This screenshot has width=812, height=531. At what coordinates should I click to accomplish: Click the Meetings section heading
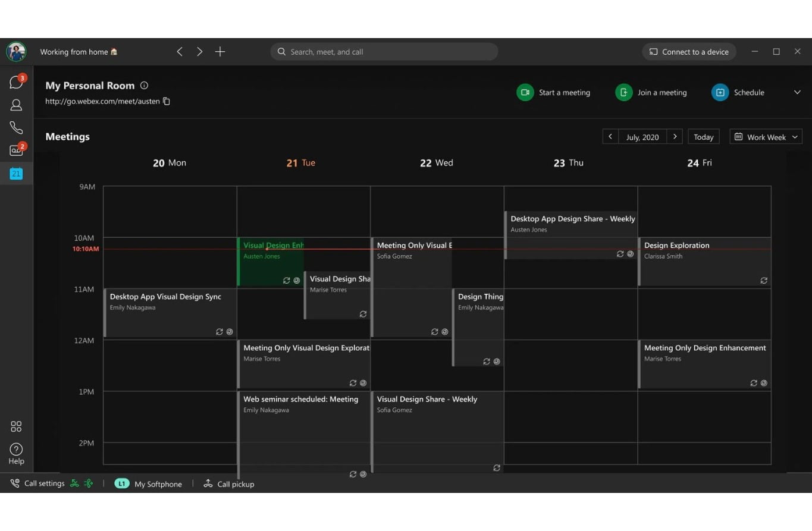click(67, 137)
